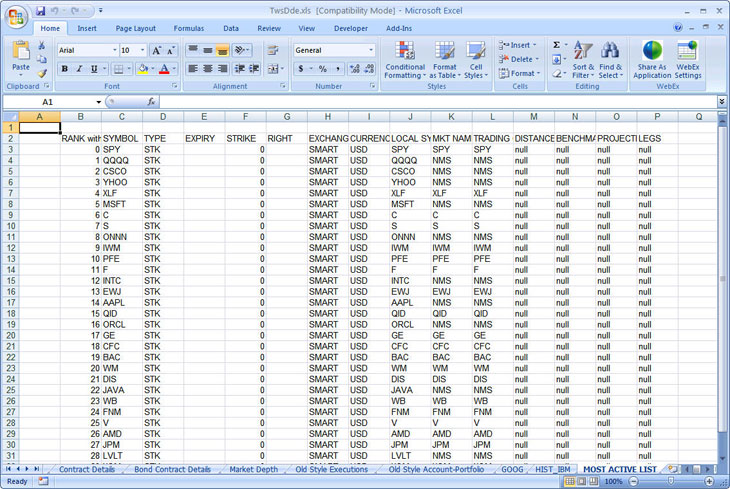Select column header C
Screen dimensions: 730x489
[x=122, y=116]
